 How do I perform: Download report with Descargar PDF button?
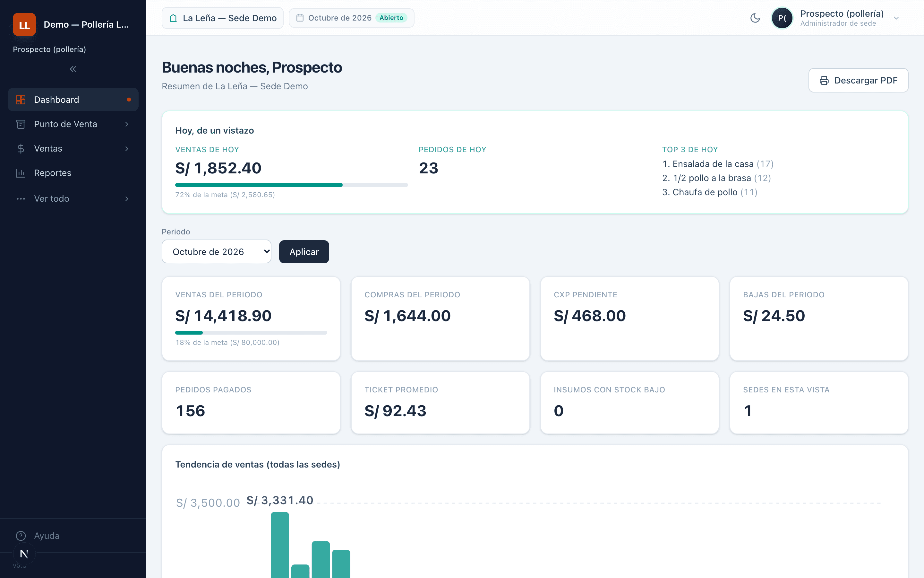(x=858, y=80)
